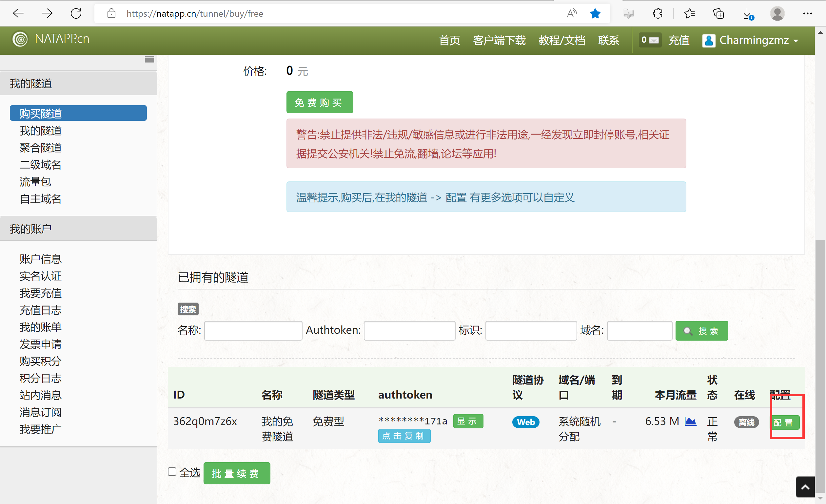Click the NATAPP.cn spiral logo

(x=20, y=39)
